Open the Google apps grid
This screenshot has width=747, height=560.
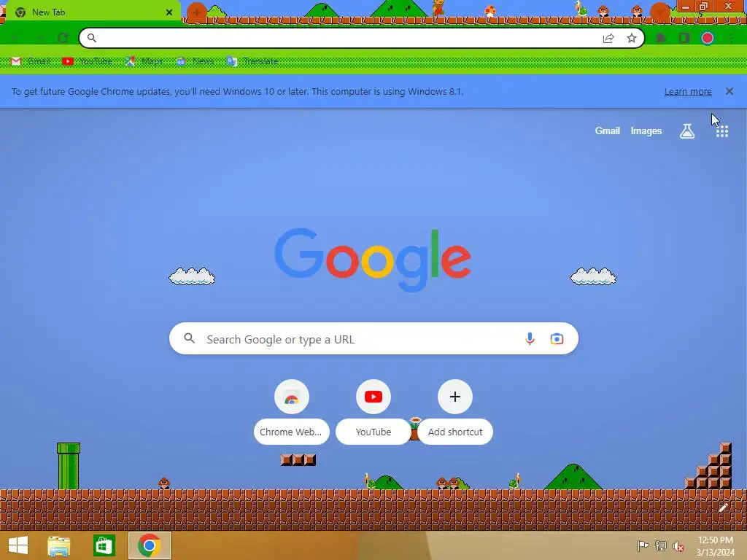(x=722, y=131)
